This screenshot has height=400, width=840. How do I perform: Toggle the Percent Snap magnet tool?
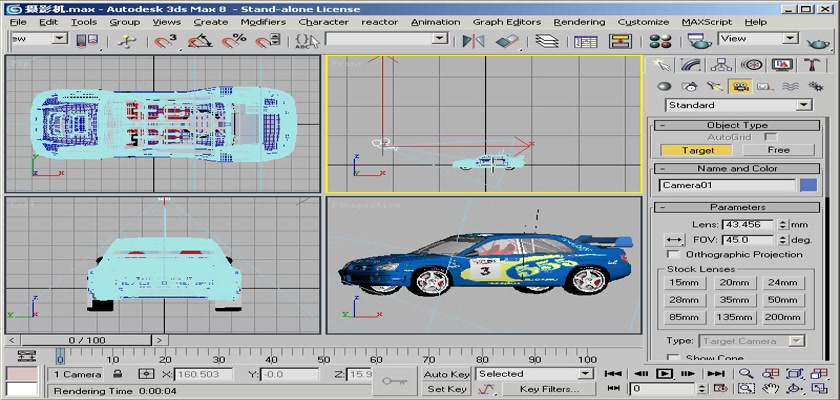click(x=234, y=41)
